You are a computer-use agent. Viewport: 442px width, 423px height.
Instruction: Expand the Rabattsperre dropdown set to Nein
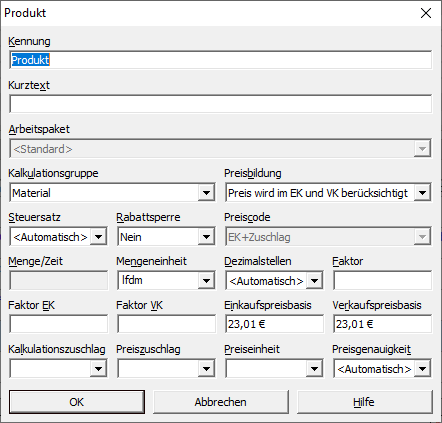(166, 237)
